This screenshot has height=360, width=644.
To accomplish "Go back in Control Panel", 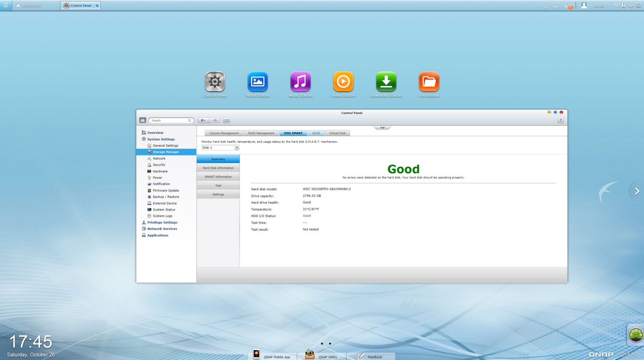I will [203, 120].
